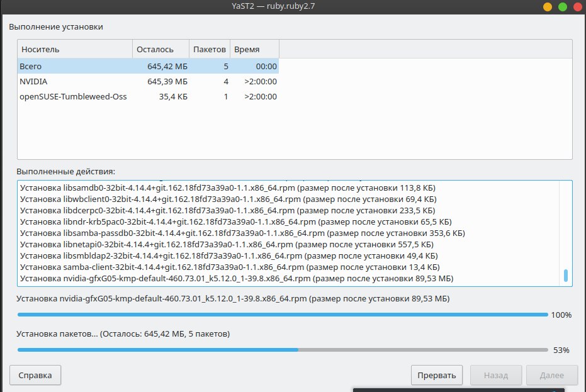Image resolution: width=586 pixels, height=392 pixels.
Task: Click the 35,4 КБ remaining cell
Action: point(173,96)
